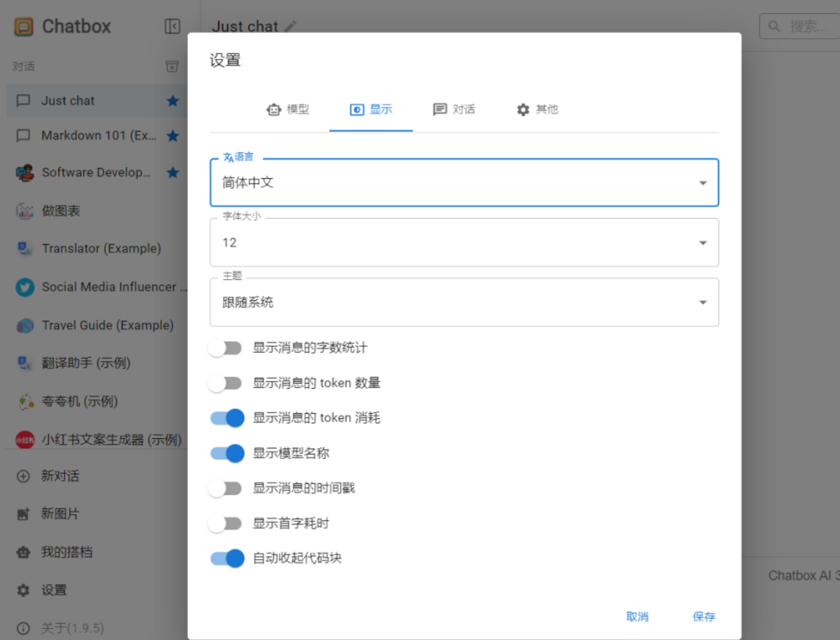Viewport: 840px width, 640px height.
Task: Click the arrow of 语言 combo box
Action: pyautogui.click(x=703, y=183)
